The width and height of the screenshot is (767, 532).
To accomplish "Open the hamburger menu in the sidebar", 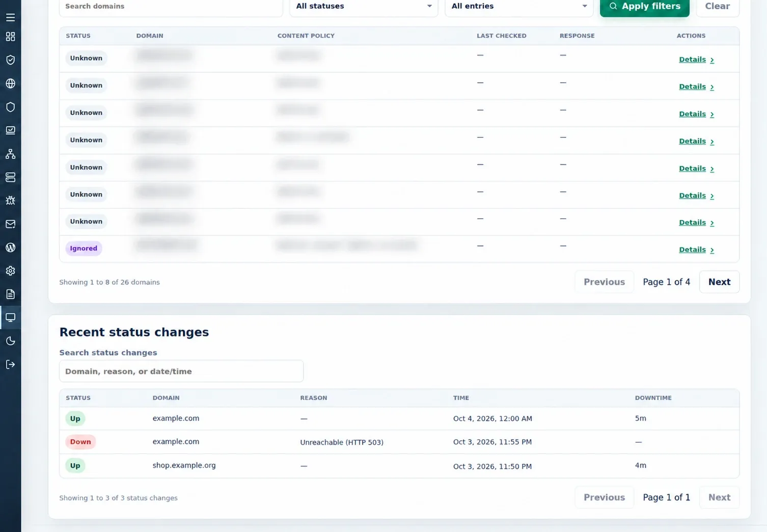I will coord(10,17).
